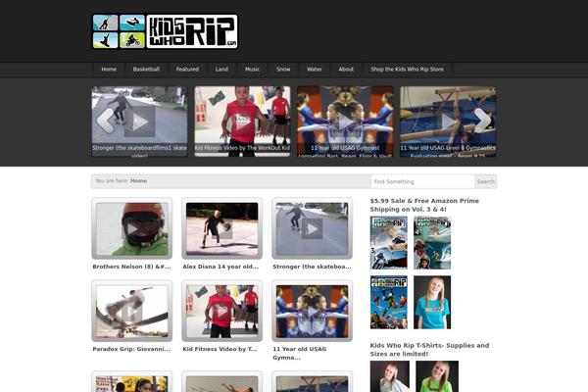Select the Music menu item
The width and height of the screenshot is (588, 392).
(253, 70)
